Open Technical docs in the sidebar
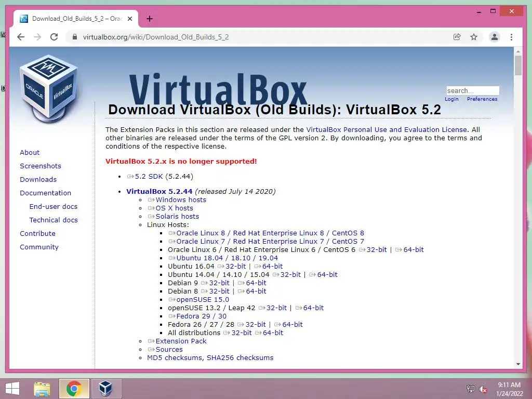The image size is (532, 399). [54, 220]
